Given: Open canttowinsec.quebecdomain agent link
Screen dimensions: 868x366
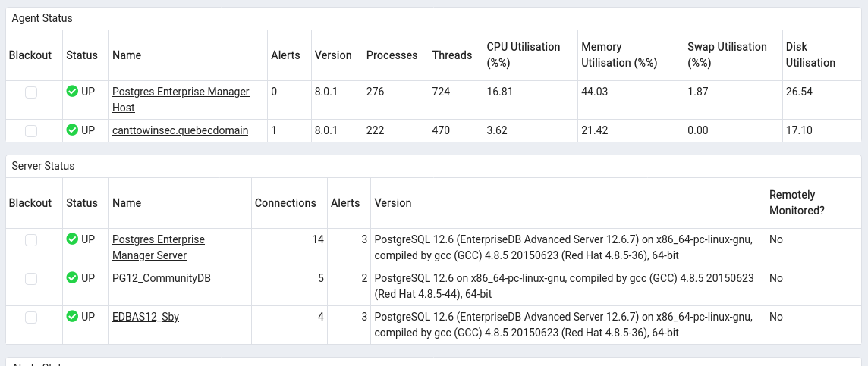Looking at the screenshot, I should click(x=180, y=130).
